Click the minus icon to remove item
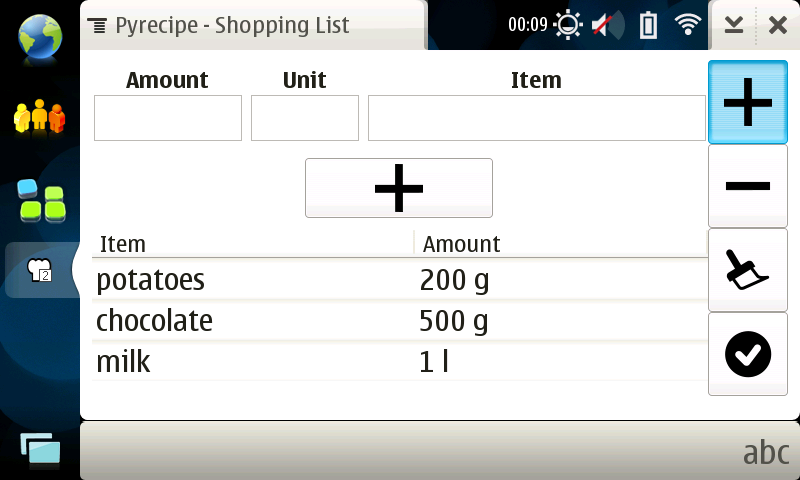This screenshot has height=480, width=800. 747,186
